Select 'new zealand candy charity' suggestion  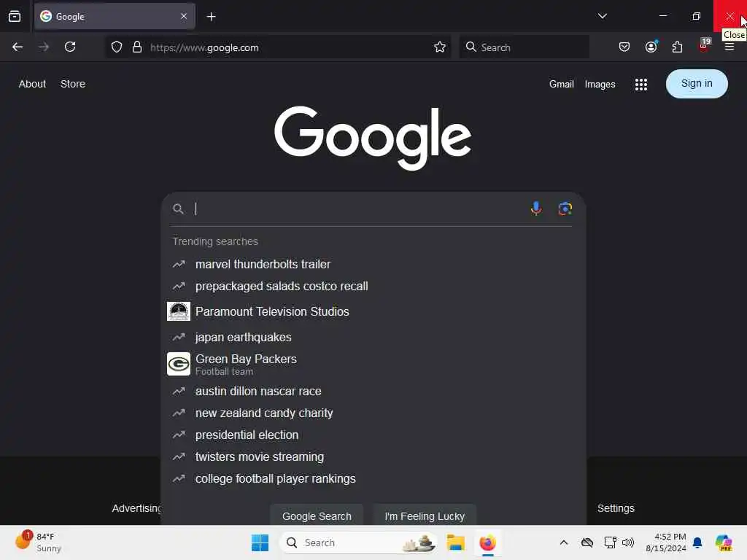[373, 413]
